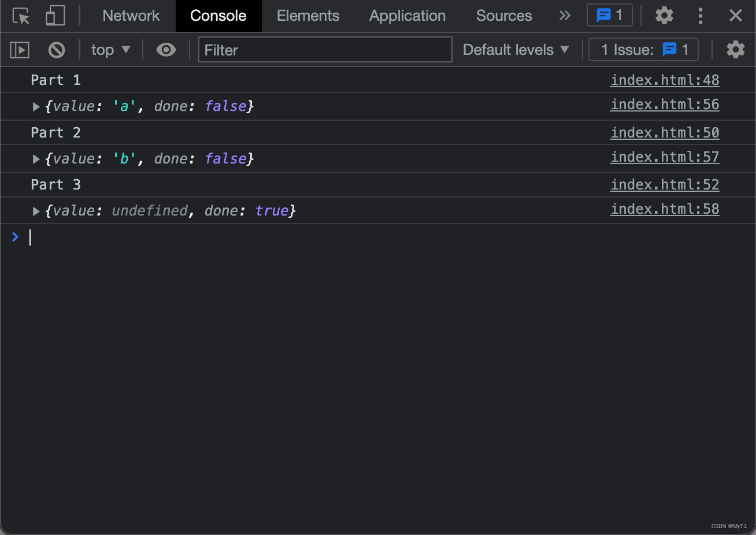Show more tabs with double chevron
The image size is (756, 535).
click(565, 16)
